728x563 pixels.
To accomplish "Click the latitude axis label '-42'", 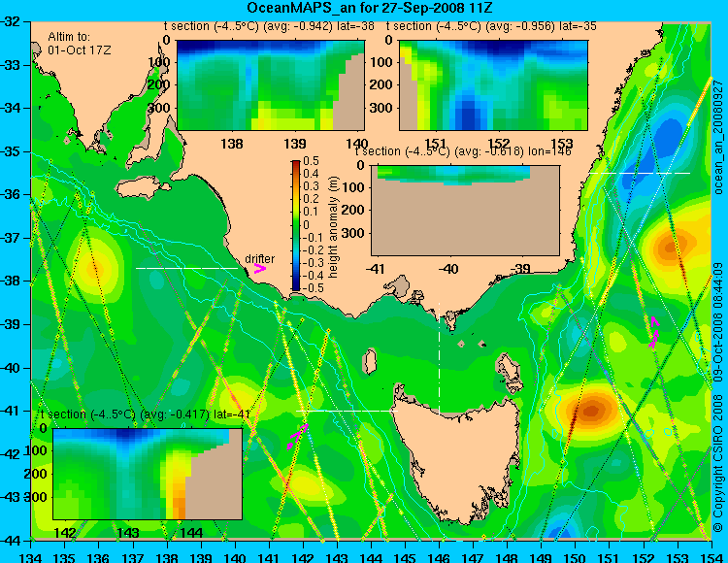I will coord(11,454).
